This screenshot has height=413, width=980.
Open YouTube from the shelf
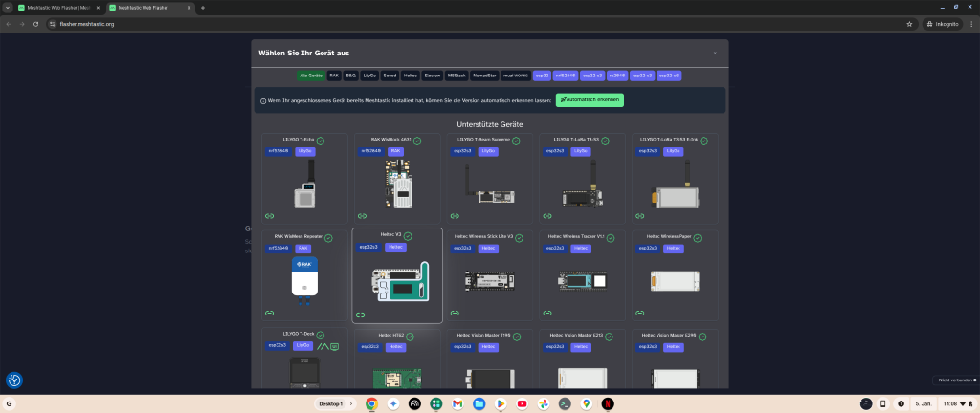click(x=521, y=403)
